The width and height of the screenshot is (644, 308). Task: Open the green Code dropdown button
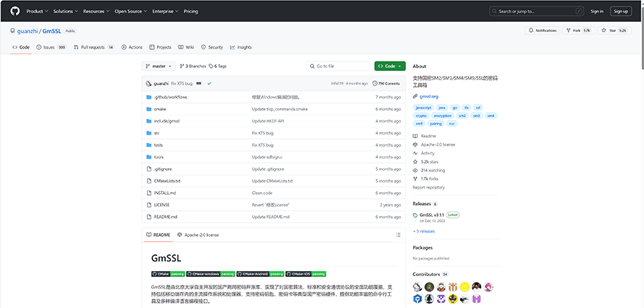tap(390, 66)
